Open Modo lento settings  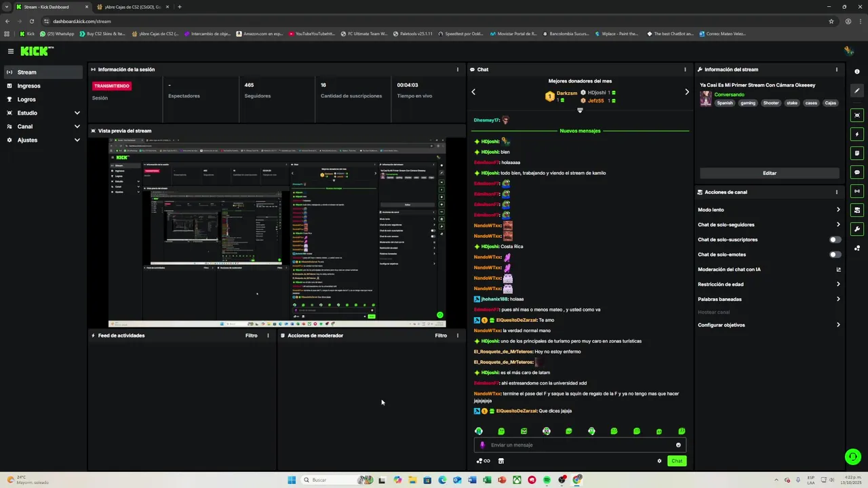click(770, 210)
